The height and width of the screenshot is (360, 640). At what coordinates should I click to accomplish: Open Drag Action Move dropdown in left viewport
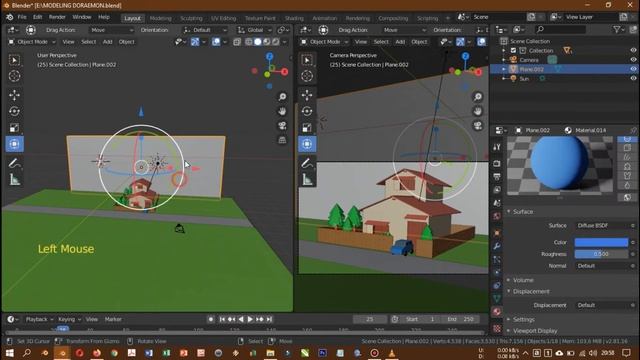click(x=111, y=30)
